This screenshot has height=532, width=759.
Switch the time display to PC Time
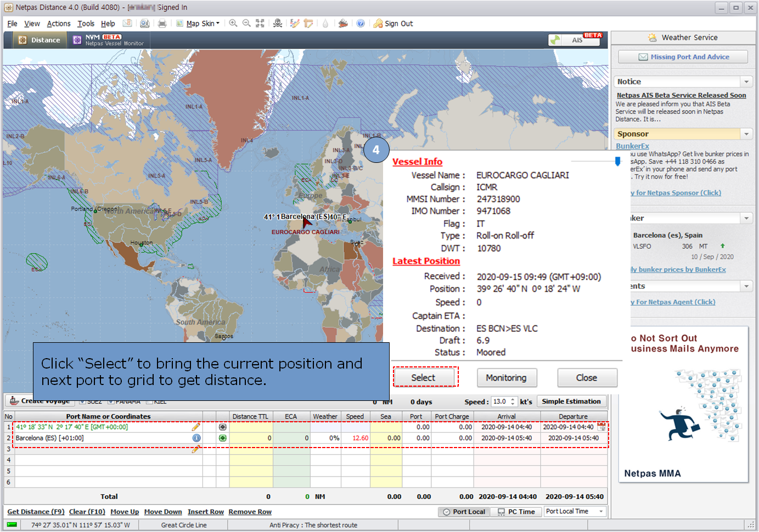point(516,512)
